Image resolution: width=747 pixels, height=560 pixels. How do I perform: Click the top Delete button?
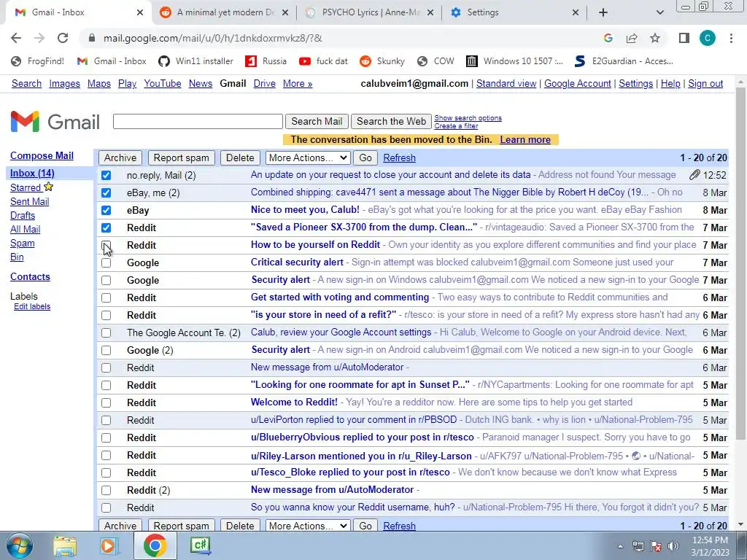click(240, 157)
